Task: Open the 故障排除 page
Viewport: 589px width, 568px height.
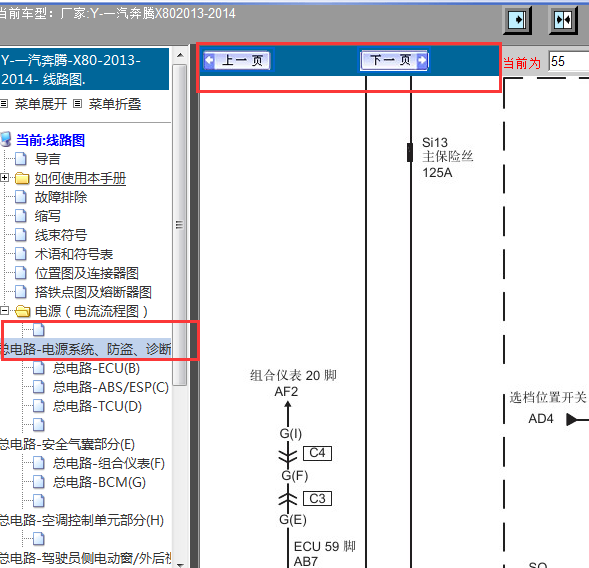Action: [x=60, y=197]
